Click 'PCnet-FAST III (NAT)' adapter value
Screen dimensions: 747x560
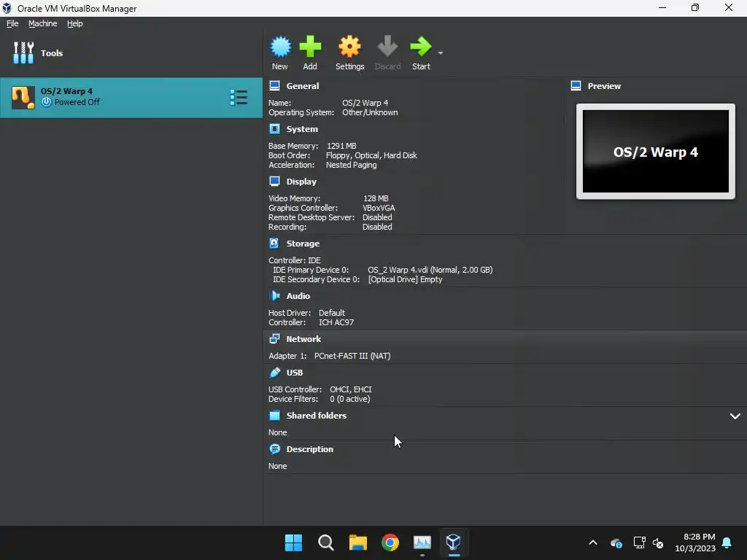pos(352,356)
